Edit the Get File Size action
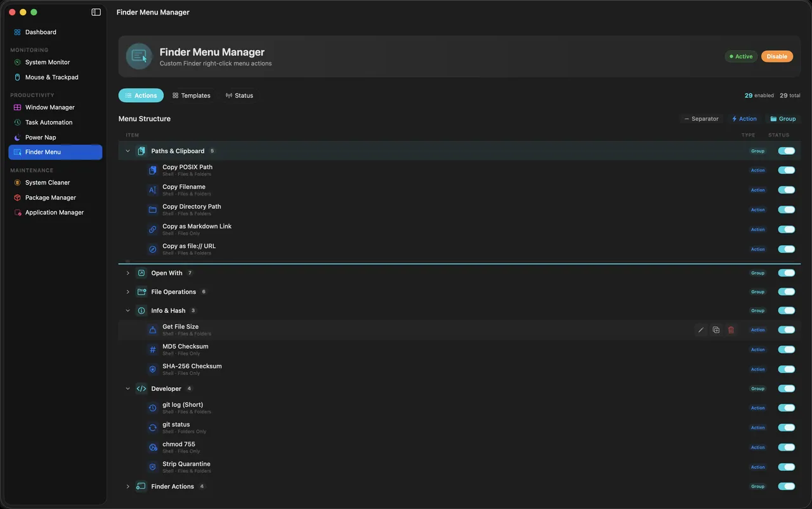 (701, 330)
